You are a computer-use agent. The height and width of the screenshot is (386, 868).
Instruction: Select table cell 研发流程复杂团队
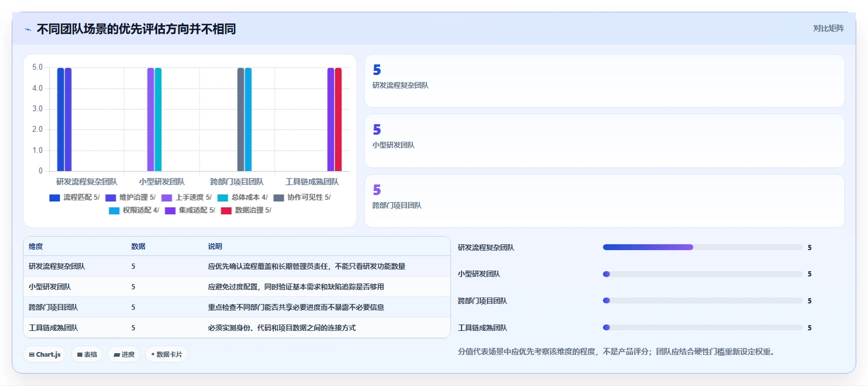[x=57, y=266]
